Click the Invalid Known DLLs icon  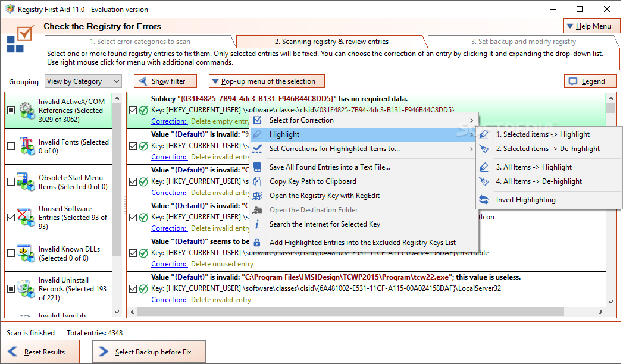point(26,253)
